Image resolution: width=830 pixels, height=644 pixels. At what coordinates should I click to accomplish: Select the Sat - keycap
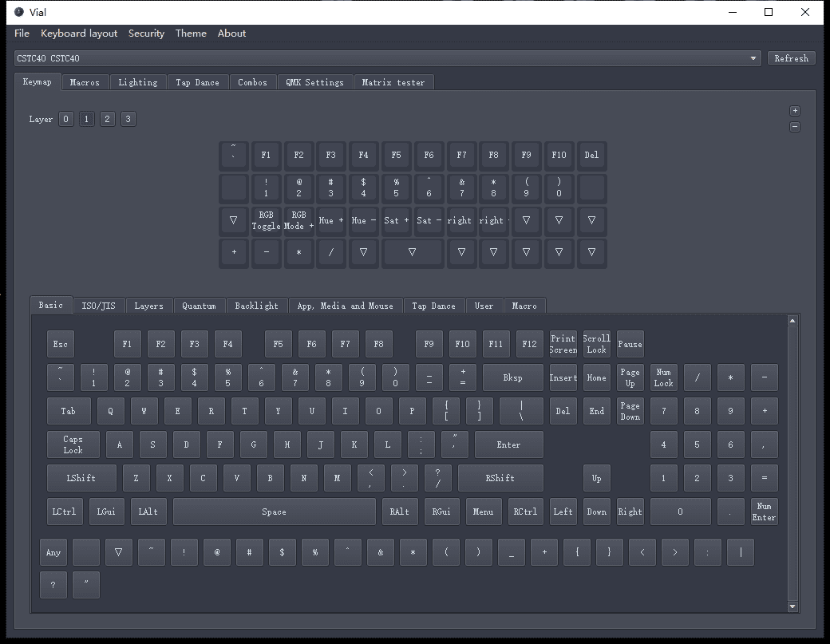(x=429, y=220)
